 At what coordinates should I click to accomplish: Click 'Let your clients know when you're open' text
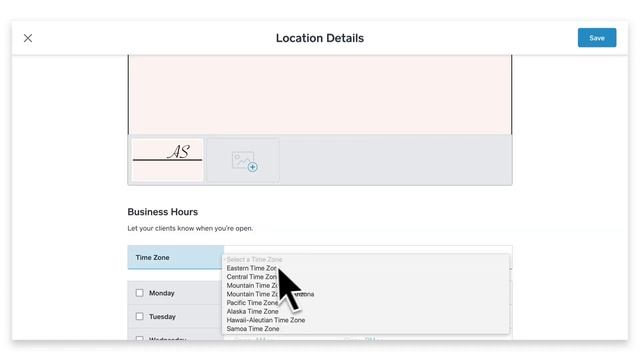(190, 228)
